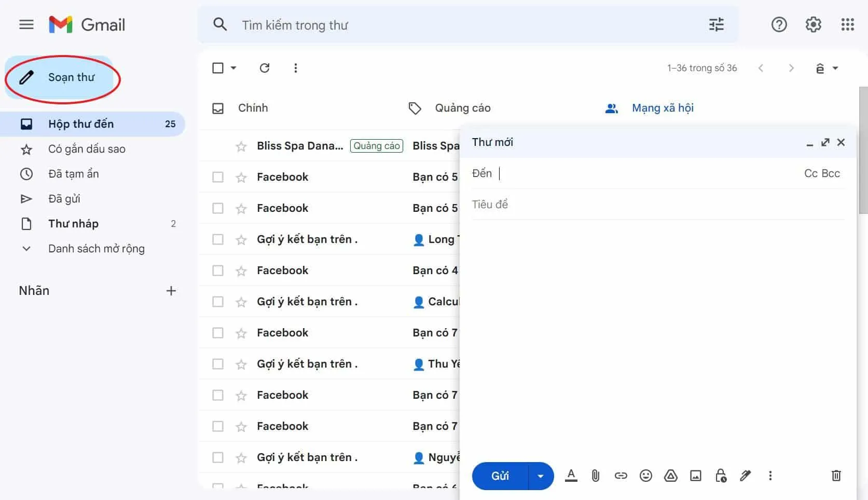Discard draft with trash icon
This screenshot has width=868, height=500.
836,476
